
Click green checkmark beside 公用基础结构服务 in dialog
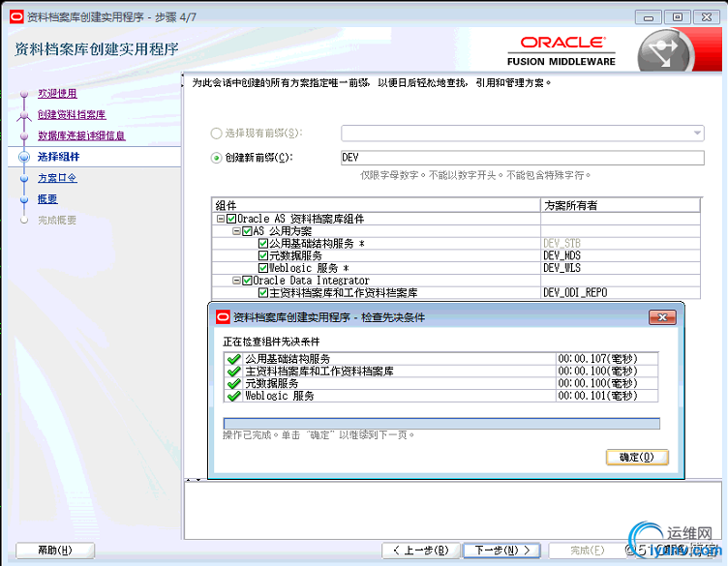[x=233, y=359]
